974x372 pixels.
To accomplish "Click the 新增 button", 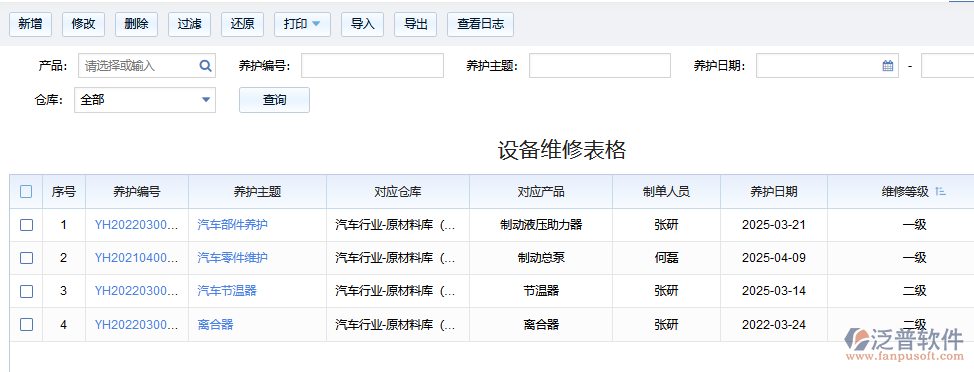I will [30, 24].
